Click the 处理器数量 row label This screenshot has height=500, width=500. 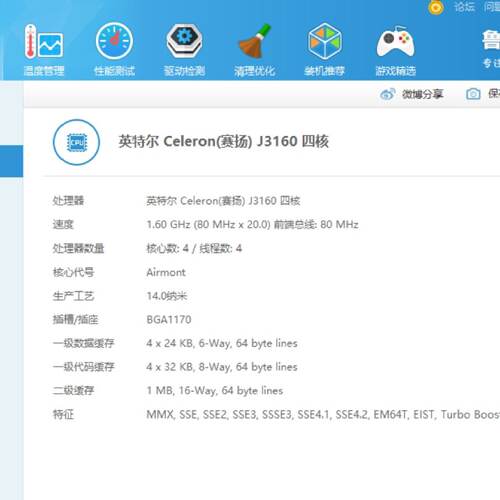point(78,248)
